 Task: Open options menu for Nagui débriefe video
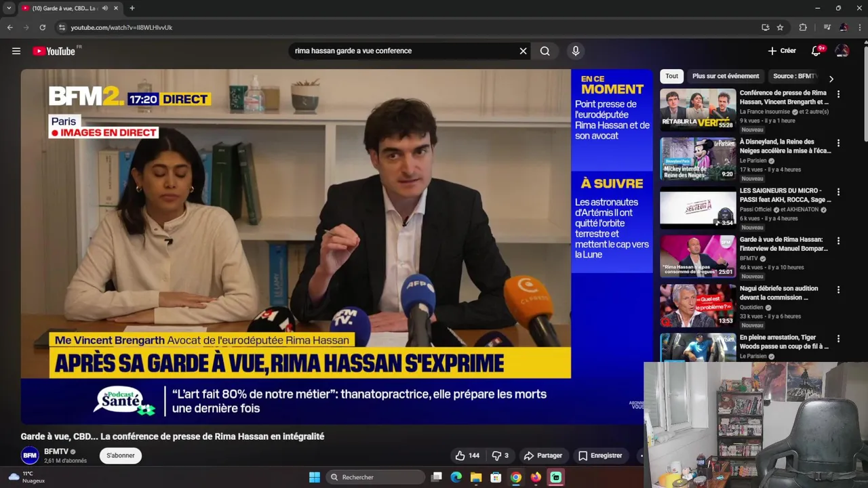(838, 289)
